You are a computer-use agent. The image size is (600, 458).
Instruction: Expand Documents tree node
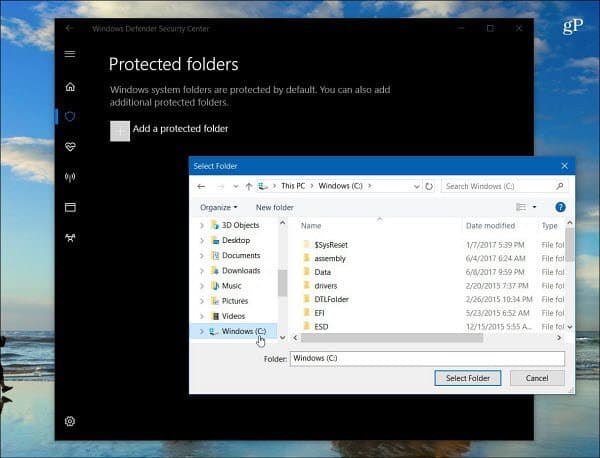click(x=202, y=256)
